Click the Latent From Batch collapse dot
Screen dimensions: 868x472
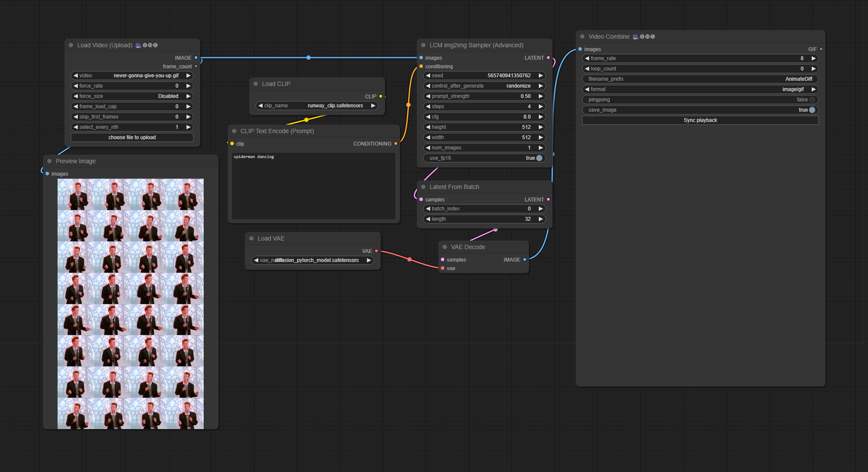[423, 187]
